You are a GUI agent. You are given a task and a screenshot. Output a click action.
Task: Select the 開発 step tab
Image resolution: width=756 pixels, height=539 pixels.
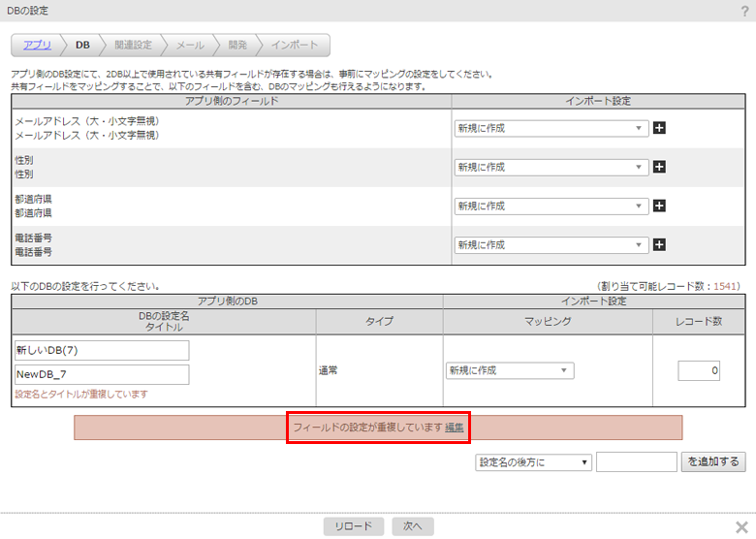(237, 45)
